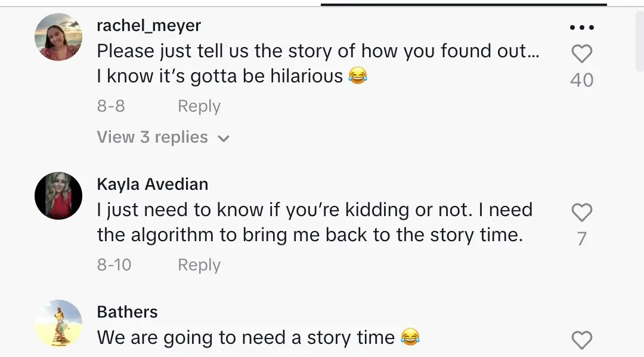Open Bathers' profile picture
The width and height of the screenshot is (644, 357).
coord(58,324)
